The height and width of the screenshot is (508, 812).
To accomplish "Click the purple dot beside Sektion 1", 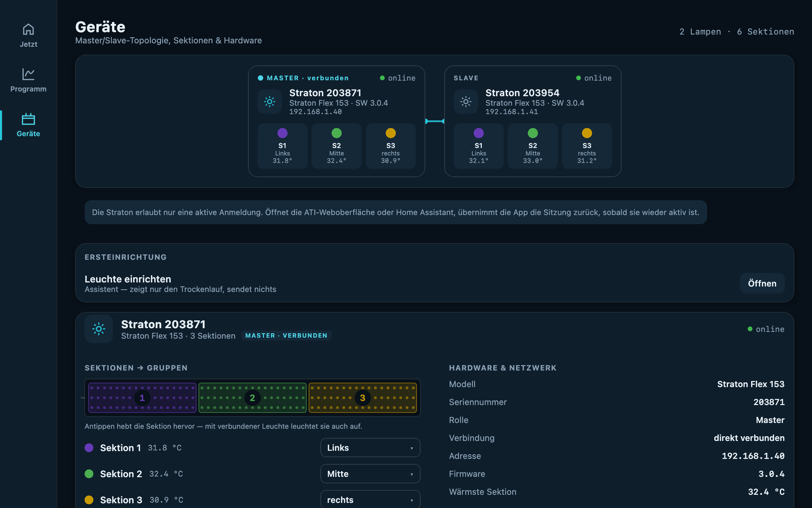I will pos(89,448).
